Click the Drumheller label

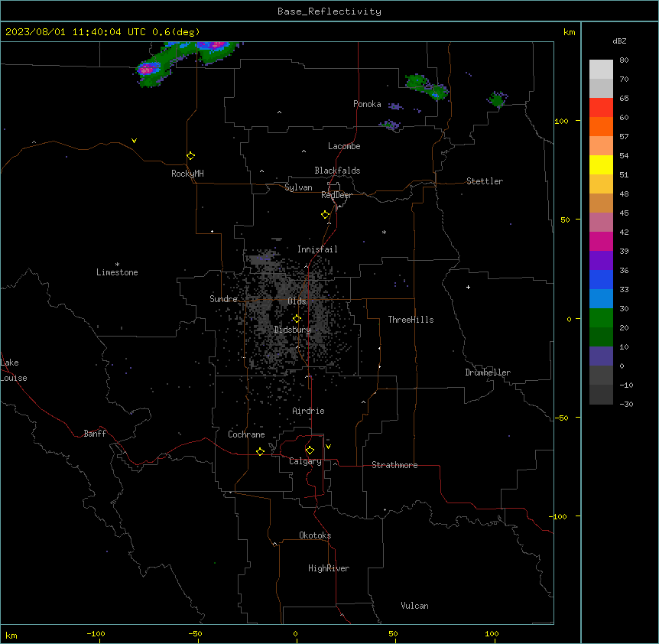coord(488,372)
